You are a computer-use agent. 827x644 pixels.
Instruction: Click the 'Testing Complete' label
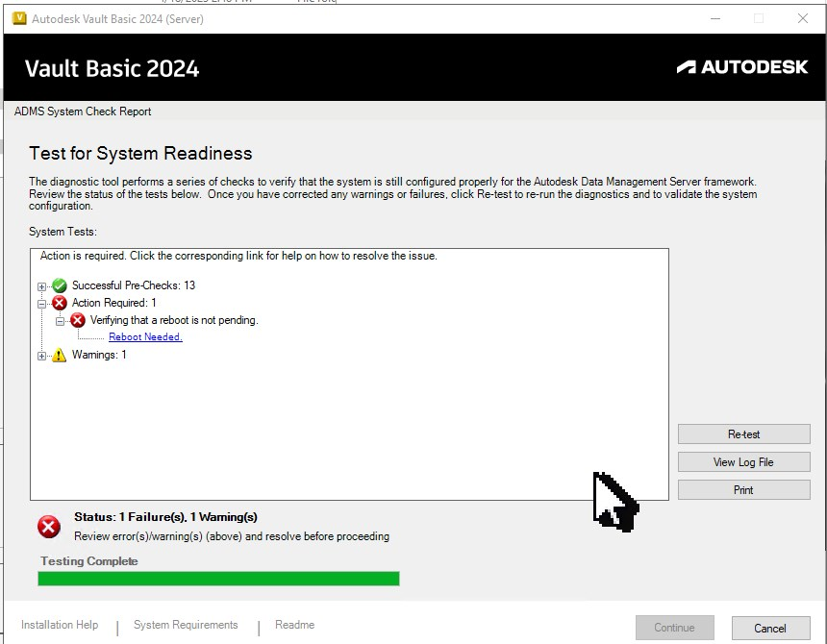tap(89, 561)
